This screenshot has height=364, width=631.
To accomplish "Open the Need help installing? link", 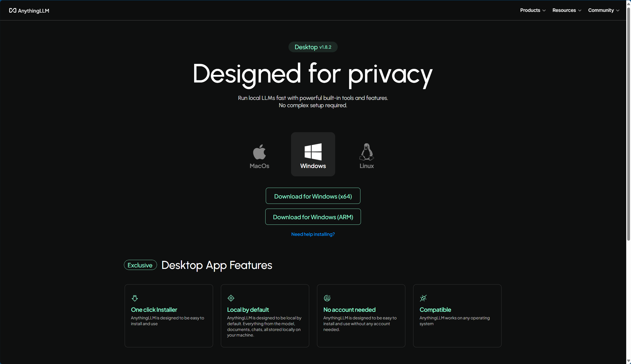I will click(x=313, y=234).
